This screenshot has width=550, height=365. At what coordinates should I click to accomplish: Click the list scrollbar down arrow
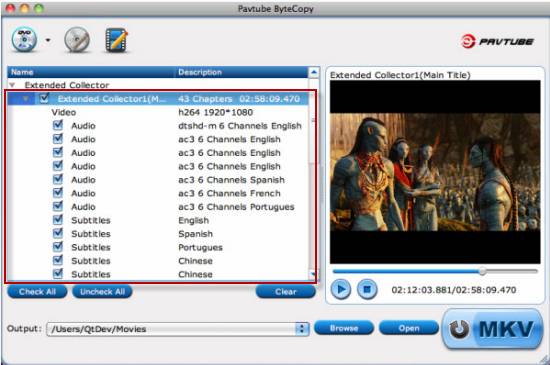coord(313,275)
